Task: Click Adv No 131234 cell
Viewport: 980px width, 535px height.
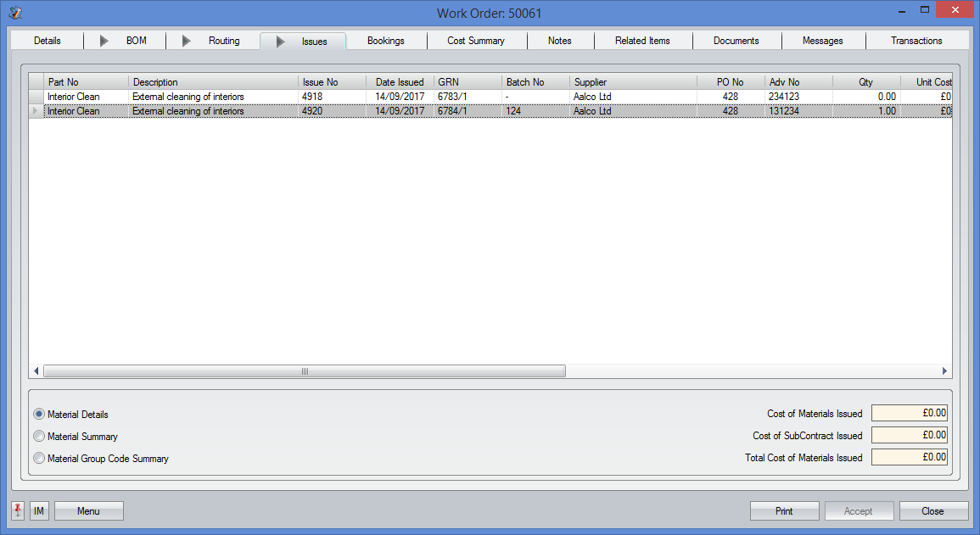Action: coord(798,111)
